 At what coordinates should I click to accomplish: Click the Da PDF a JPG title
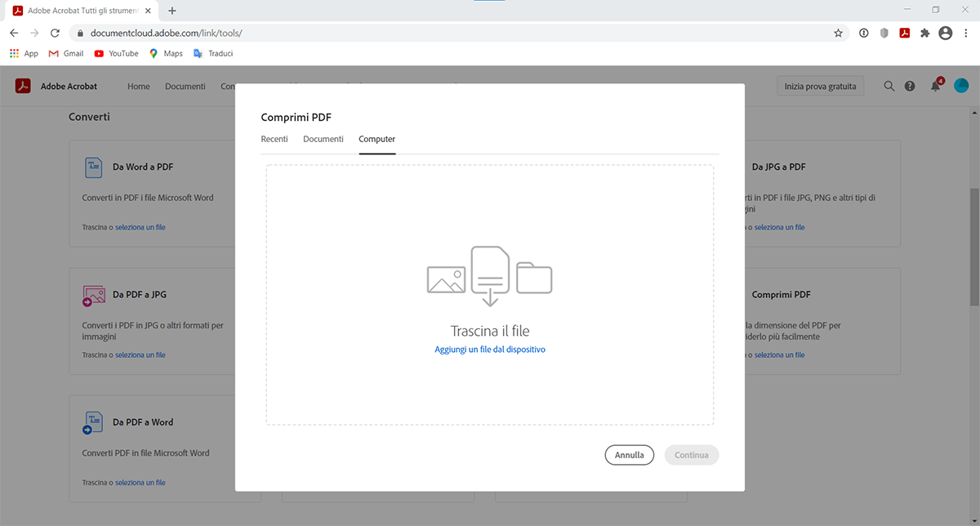click(140, 295)
